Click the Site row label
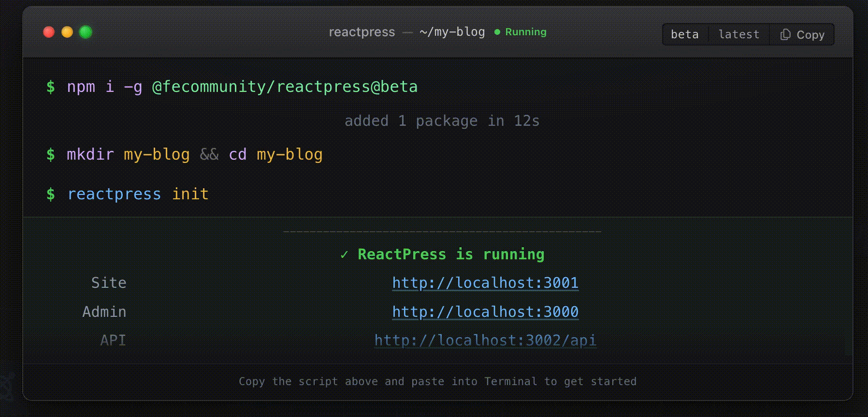The image size is (868, 417). pyautogui.click(x=109, y=283)
